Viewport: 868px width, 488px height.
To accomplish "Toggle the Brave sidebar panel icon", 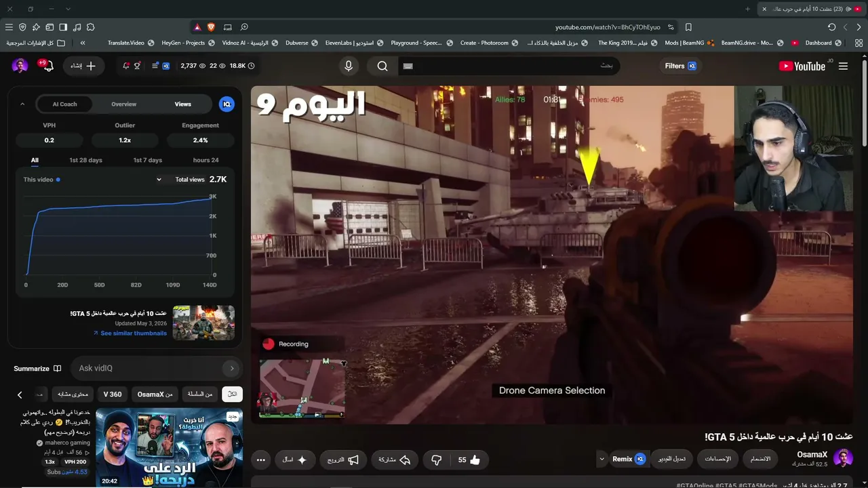I will coord(63,27).
